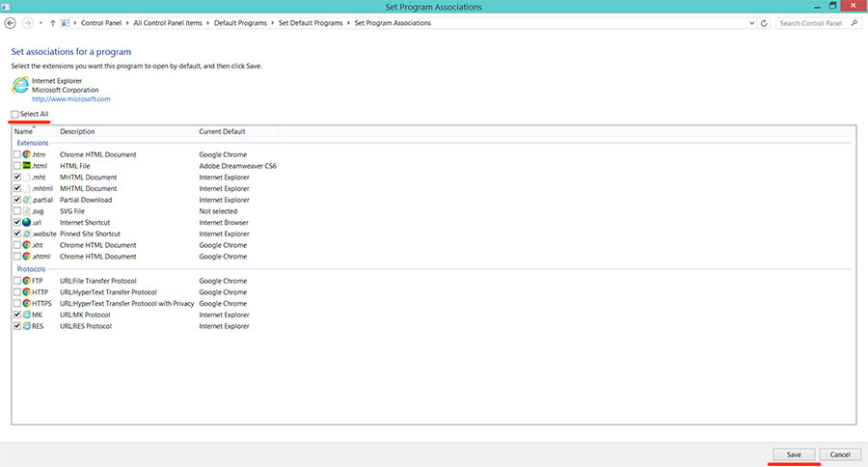
Task: Check the HTTP protocol checkbox
Action: click(17, 292)
